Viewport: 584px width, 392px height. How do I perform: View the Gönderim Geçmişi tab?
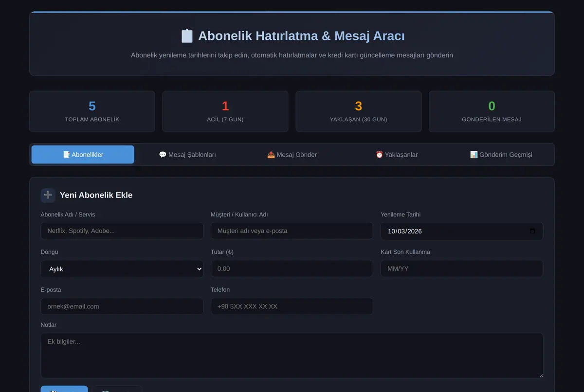coord(501,155)
